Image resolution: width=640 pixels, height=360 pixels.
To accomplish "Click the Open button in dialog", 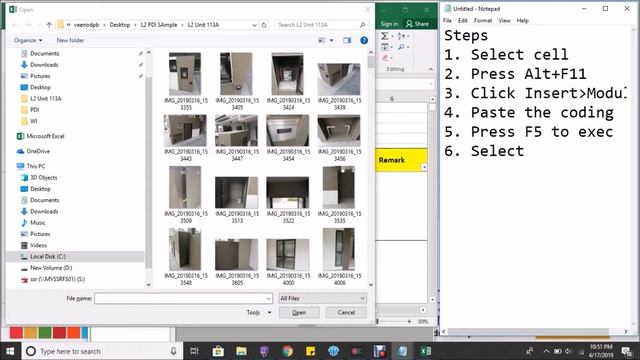I will pos(299,312).
